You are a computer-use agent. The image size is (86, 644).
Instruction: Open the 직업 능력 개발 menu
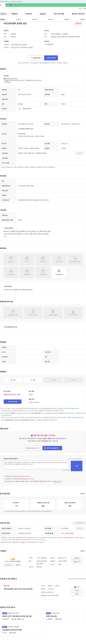pyautogui.click(x=59, y=14)
